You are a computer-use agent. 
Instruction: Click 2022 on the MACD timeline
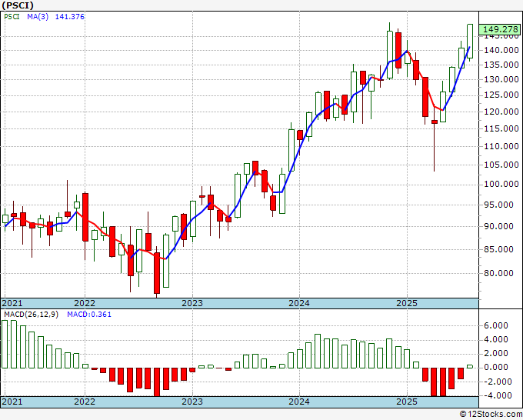pos(85,402)
